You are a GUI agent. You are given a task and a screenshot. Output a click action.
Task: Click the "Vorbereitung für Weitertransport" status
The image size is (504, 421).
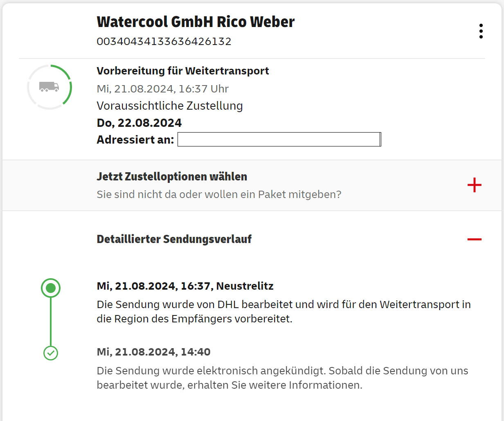(x=182, y=71)
